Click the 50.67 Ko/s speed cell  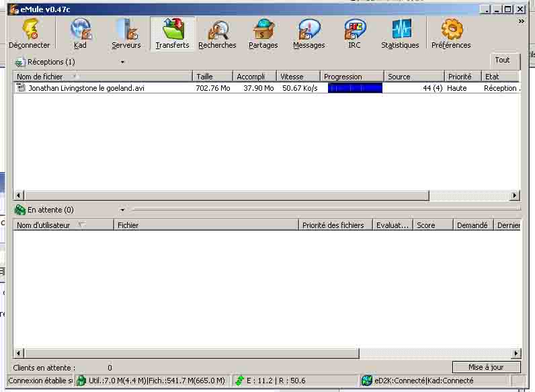[x=300, y=88]
